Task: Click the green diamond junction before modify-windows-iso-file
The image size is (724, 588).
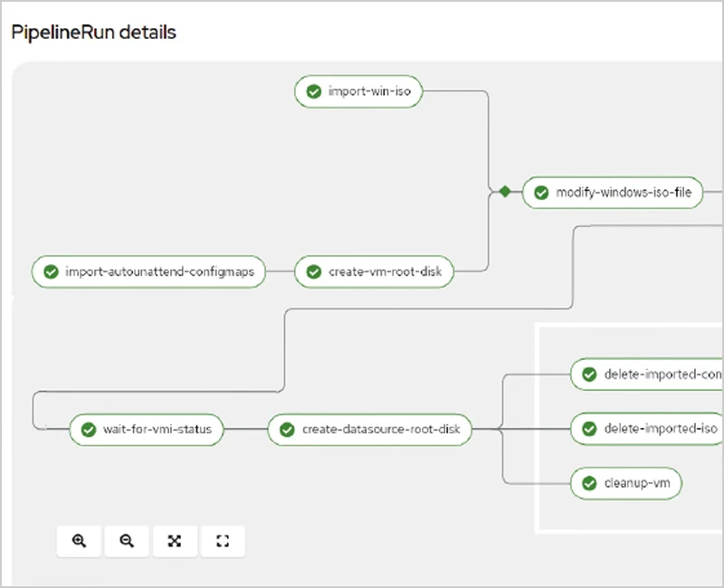Action: pos(505,192)
